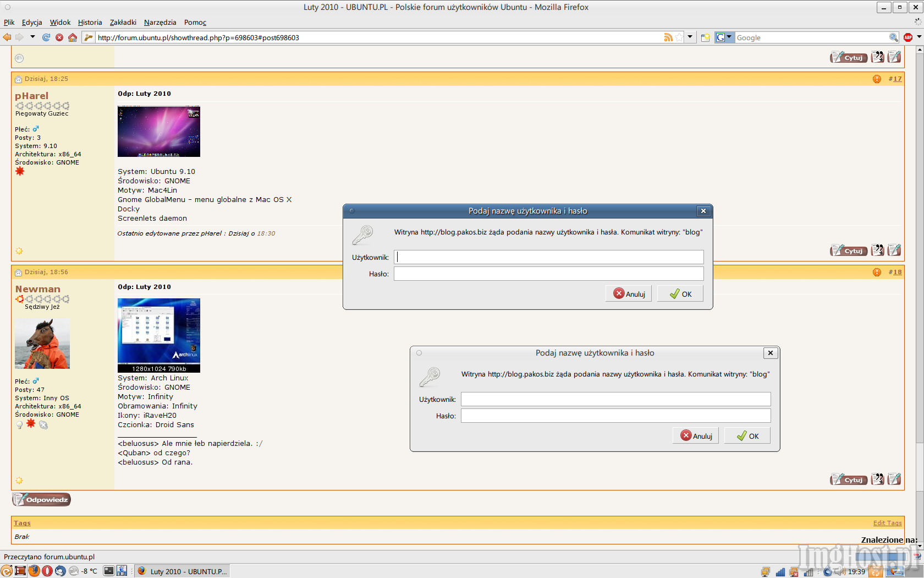This screenshot has height=578, width=924.
Task: Open the Plik menu
Action: pyautogui.click(x=9, y=22)
